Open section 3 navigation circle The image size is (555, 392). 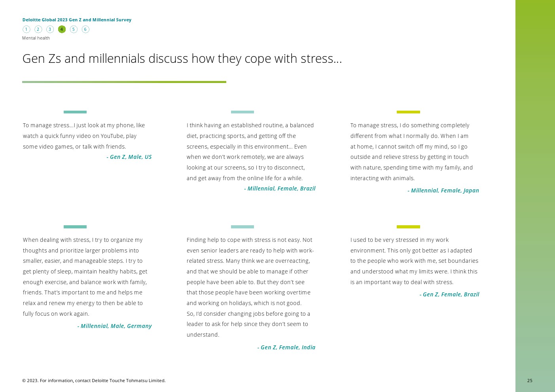[50, 29]
